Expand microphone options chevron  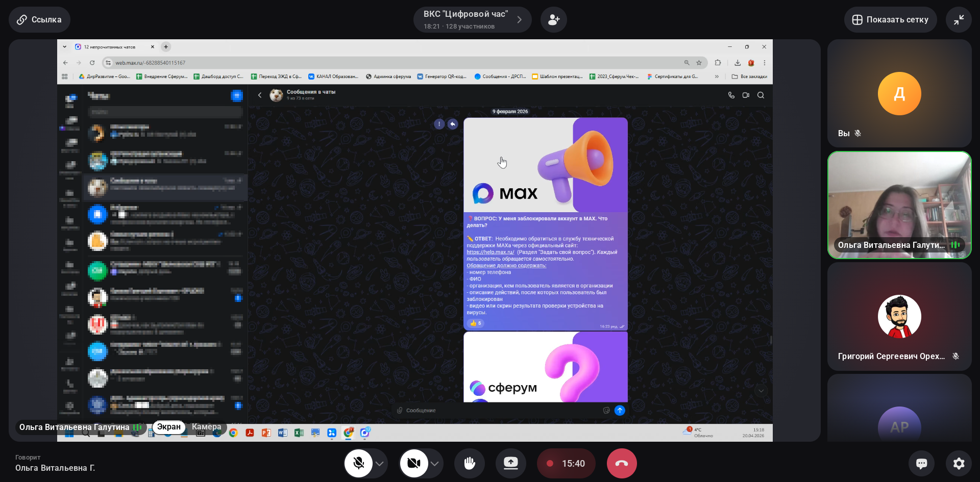click(380, 464)
